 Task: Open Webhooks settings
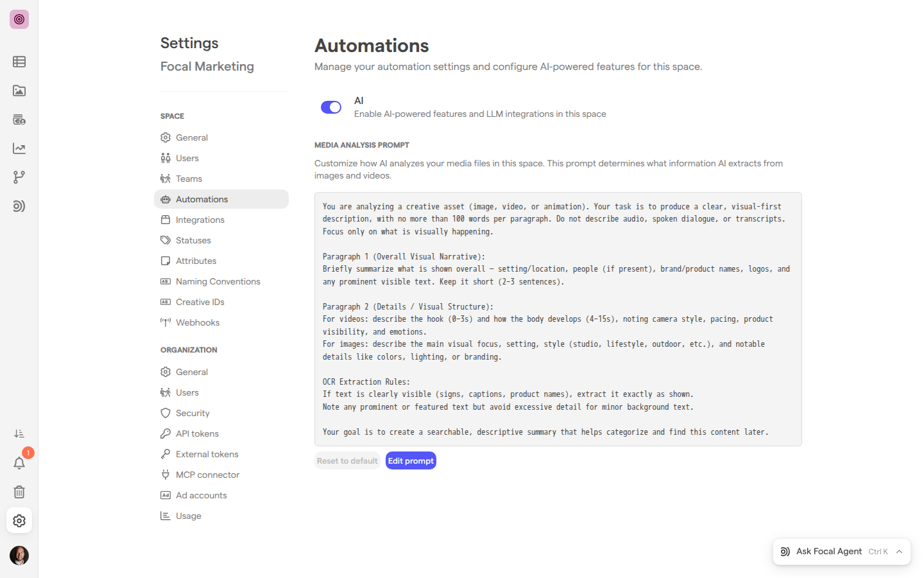221,322
